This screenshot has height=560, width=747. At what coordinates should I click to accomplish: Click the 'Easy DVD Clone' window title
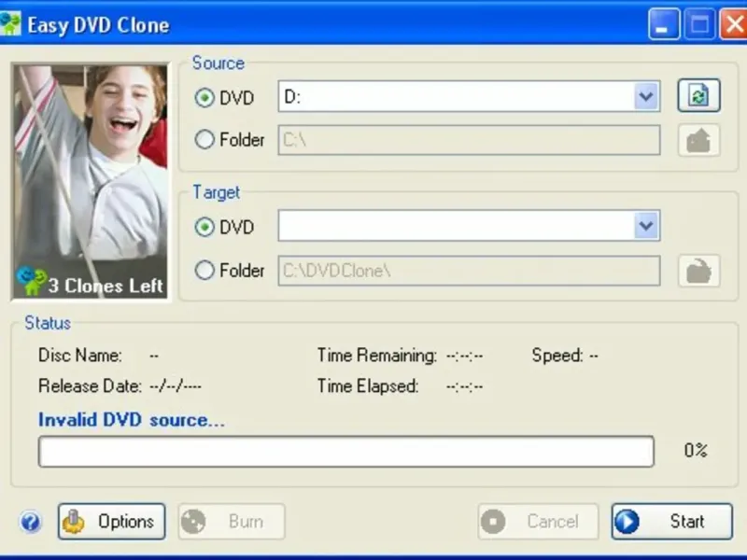(99, 25)
